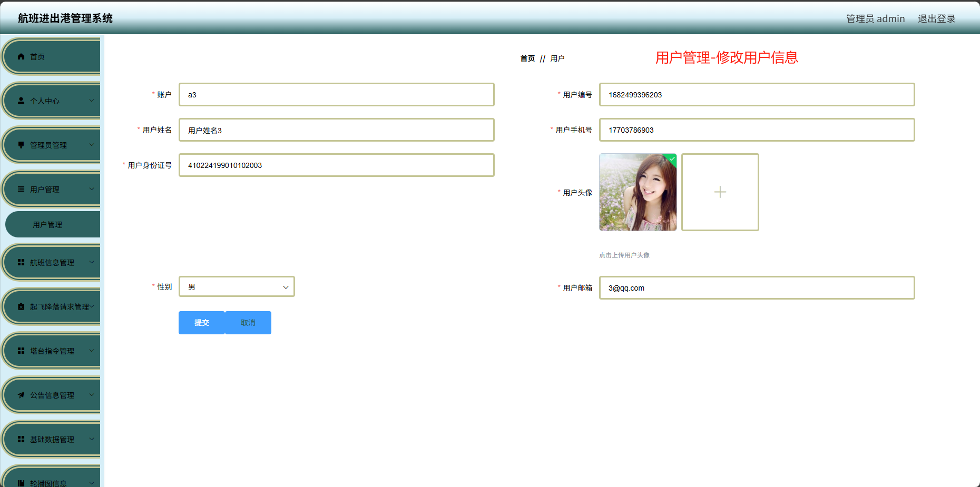Click the 首页 breadcrumb link

527,58
